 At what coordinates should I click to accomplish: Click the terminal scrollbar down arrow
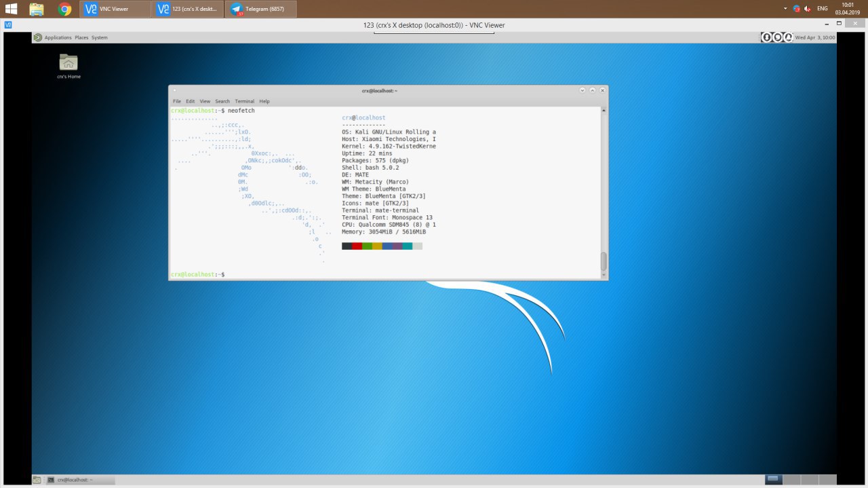click(x=604, y=276)
